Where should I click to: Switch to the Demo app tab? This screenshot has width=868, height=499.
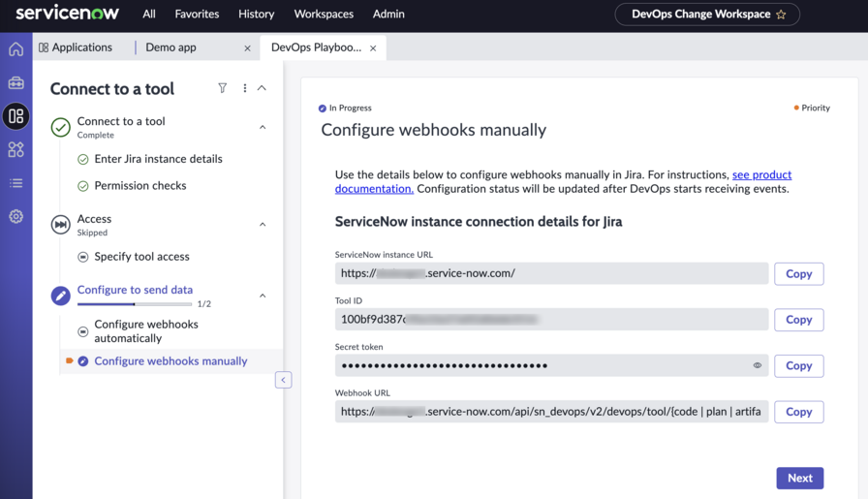171,47
